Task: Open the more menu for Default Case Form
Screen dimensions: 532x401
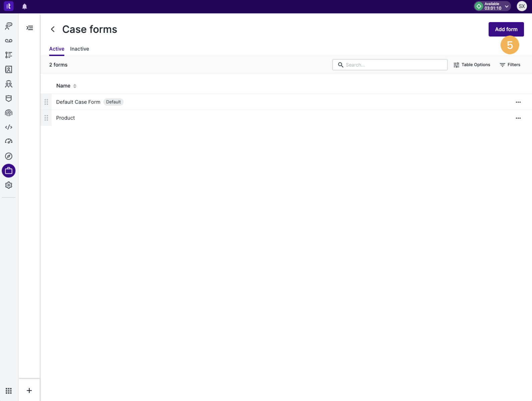Action: point(518,102)
